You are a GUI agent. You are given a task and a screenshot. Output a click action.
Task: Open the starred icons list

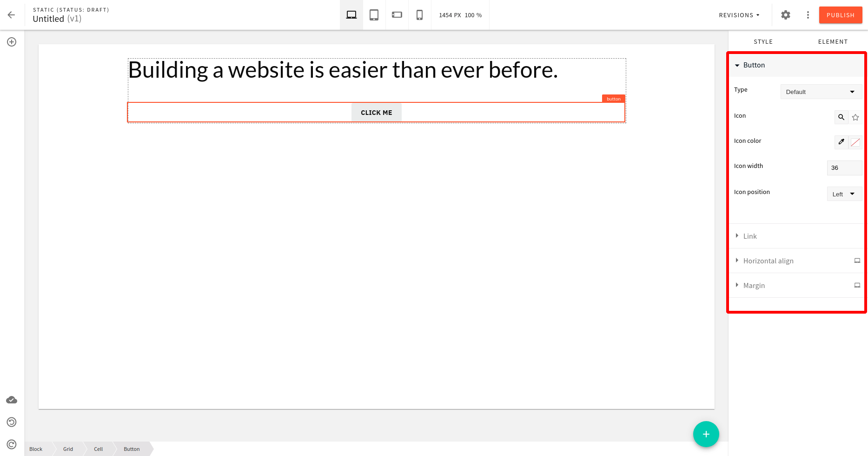point(855,117)
